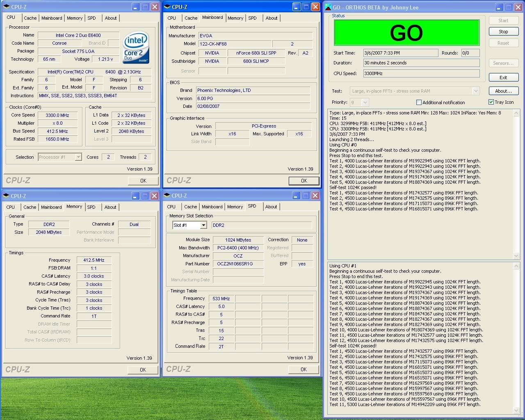Switch to Cache tab in the CPU tab window
Viewport: 525px width, 420px height.
[30, 18]
